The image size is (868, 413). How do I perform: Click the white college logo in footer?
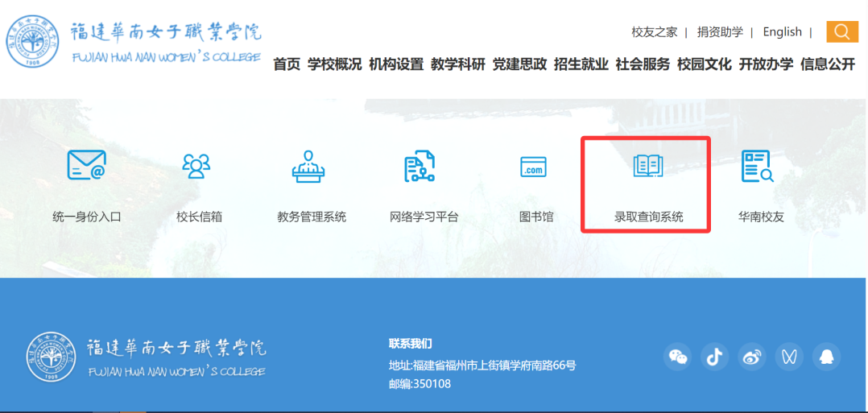tap(51, 357)
